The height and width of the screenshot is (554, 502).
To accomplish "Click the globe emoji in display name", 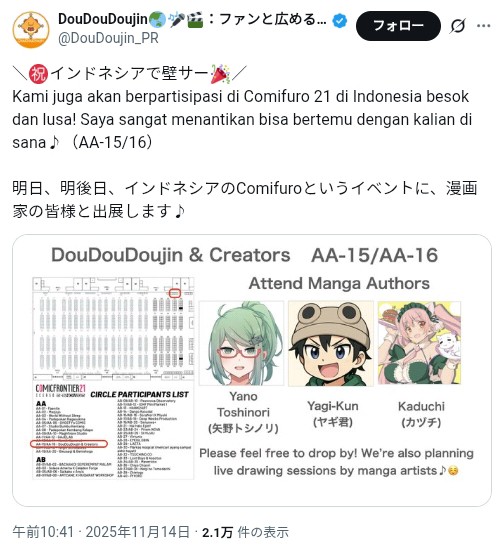I will [158, 20].
